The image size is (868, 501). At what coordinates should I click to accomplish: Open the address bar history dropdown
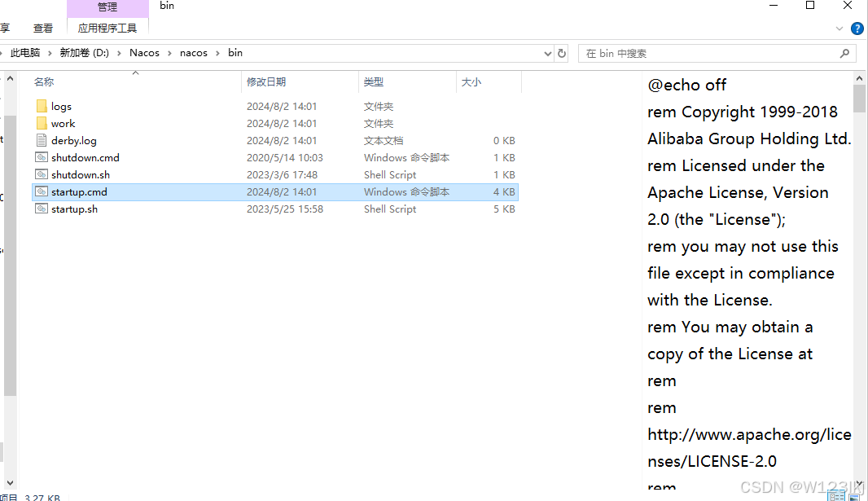(549, 52)
